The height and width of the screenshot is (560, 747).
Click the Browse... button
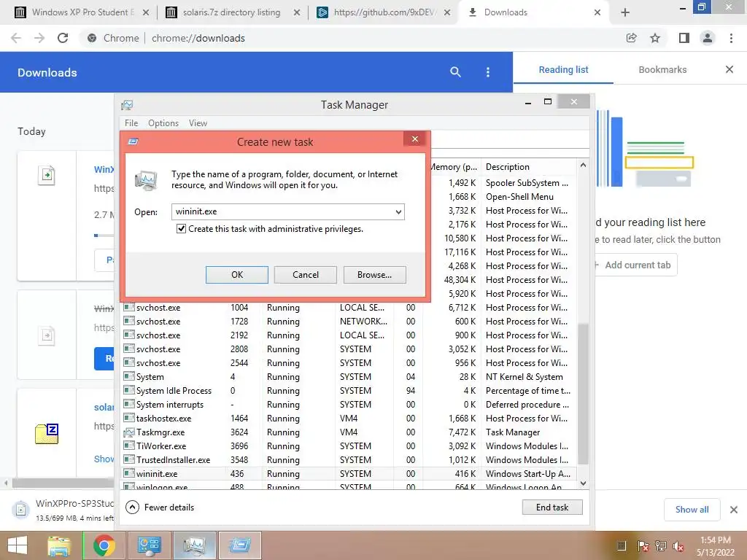[374, 275]
